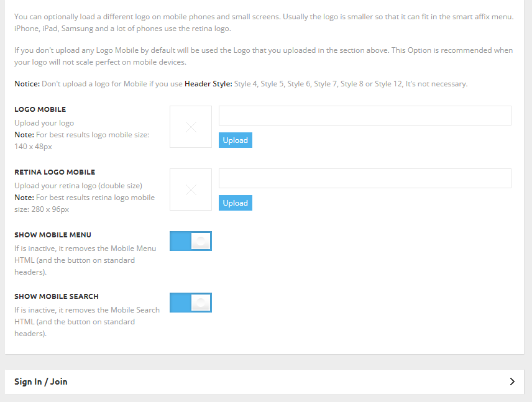Click the SHOW MOBILE MENU option label
Screen dimensions: 532x402
click(53, 235)
